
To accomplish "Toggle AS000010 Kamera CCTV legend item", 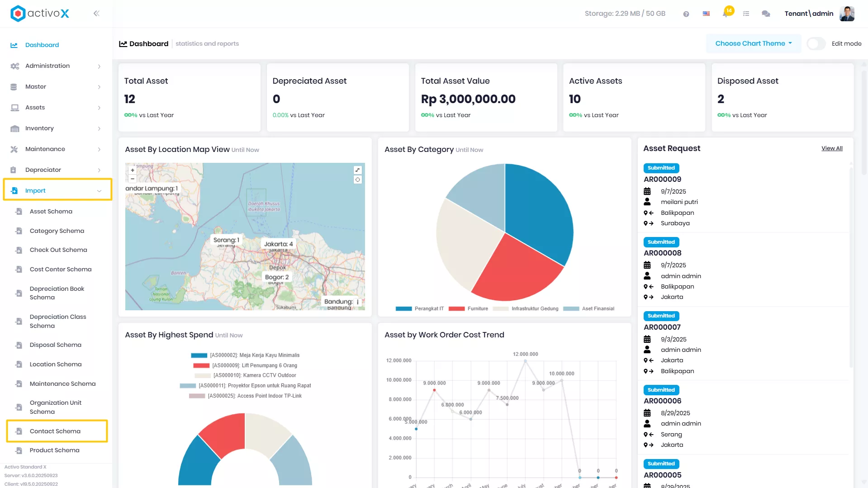I will [245, 375].
